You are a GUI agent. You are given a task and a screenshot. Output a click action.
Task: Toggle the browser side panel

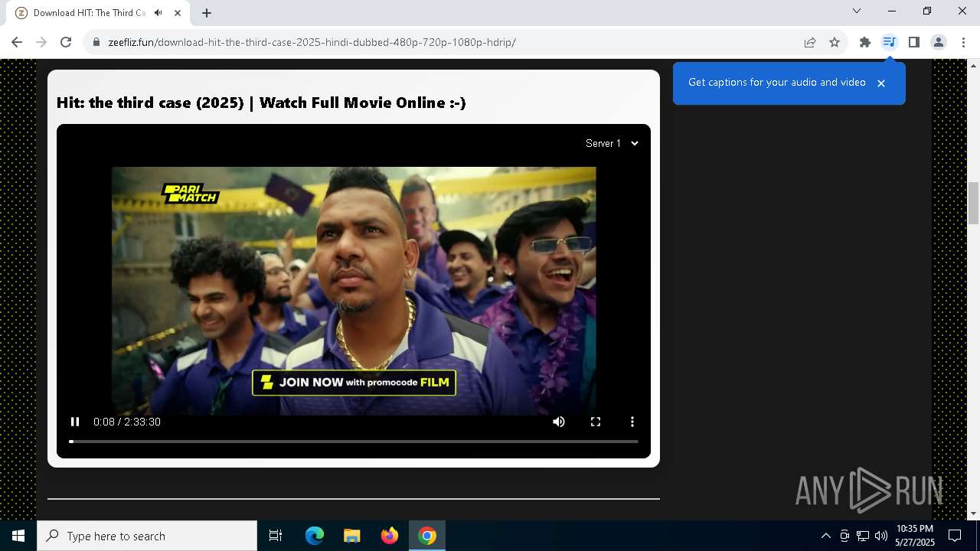913,42
